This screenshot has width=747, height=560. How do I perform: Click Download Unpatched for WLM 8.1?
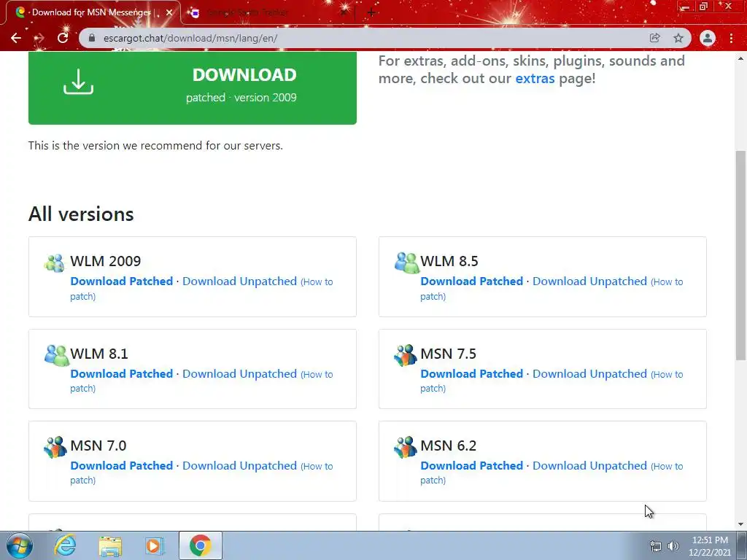coord(239,374)
